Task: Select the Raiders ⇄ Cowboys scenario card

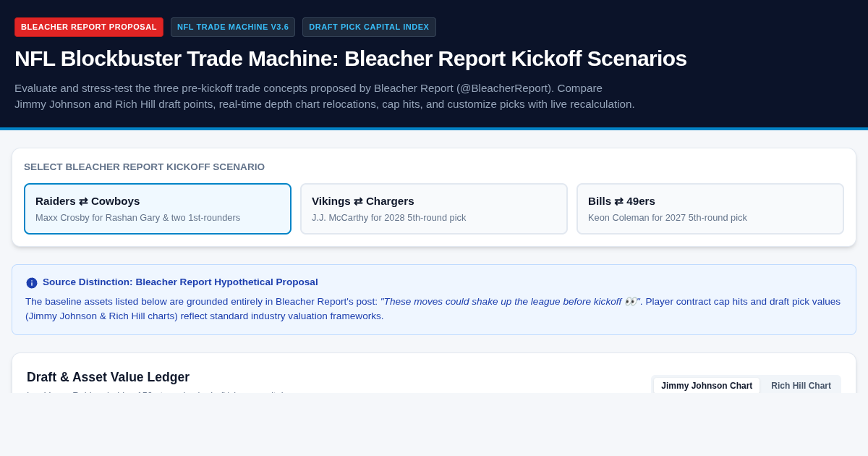Action: coord(158,208)
